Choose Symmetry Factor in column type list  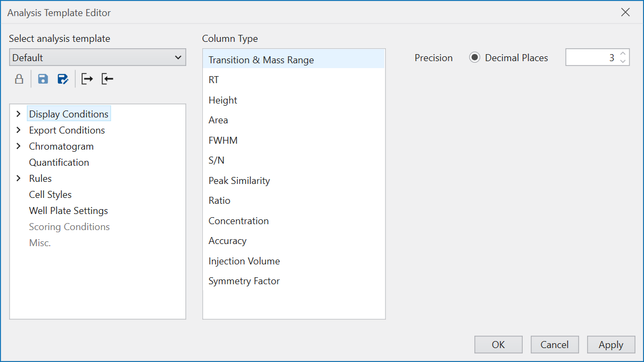(x=244, y=281)
